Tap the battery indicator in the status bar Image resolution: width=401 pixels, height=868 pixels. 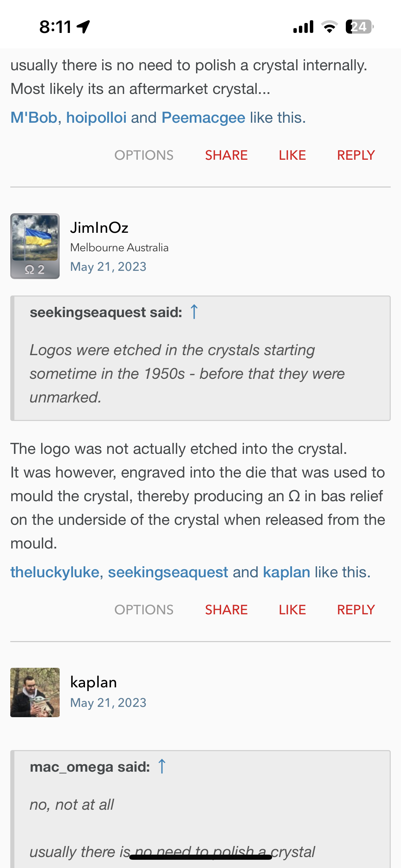[x=359, y=26]
